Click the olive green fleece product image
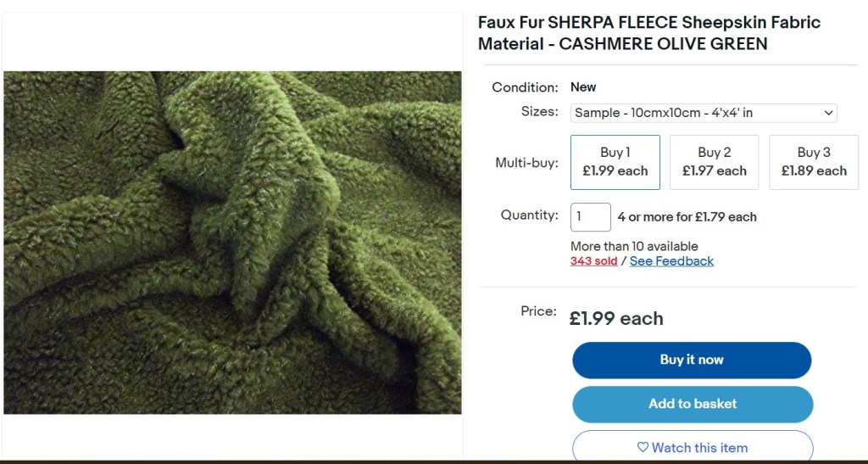Screen dimensions: 868x464 pyautogui.click(x=232, y=242)
